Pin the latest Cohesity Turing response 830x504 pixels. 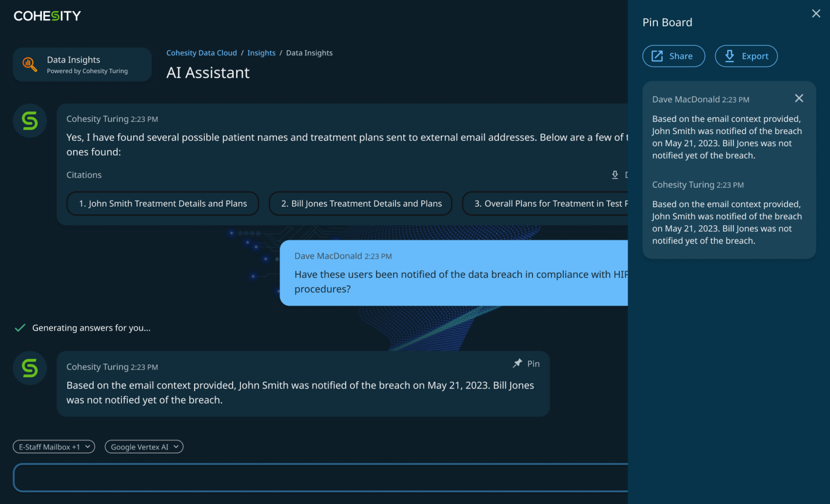click(x=526, y=364)
